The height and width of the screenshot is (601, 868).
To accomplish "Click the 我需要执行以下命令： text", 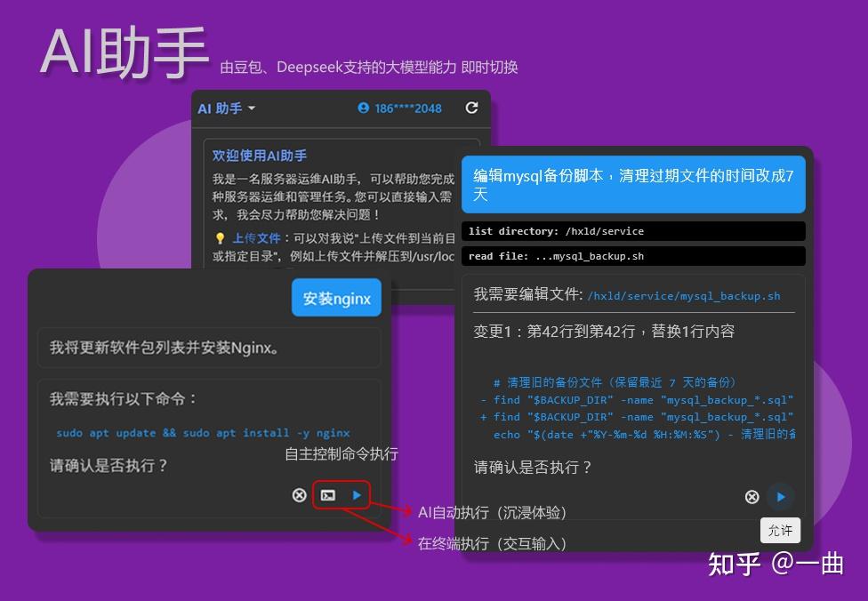I will click(123, 399).
